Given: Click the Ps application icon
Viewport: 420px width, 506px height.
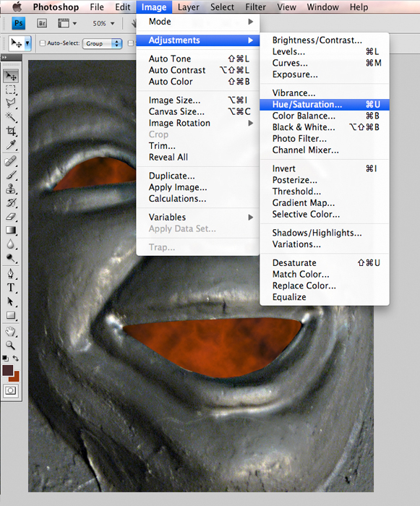Looking at the screenshot, I should [19, 23].
